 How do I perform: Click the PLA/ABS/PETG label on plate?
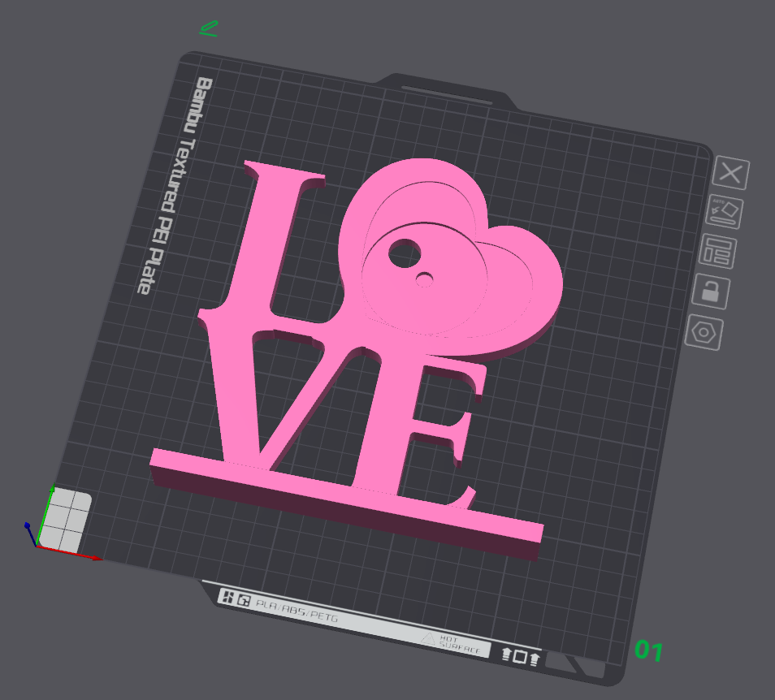coord(297,611)
